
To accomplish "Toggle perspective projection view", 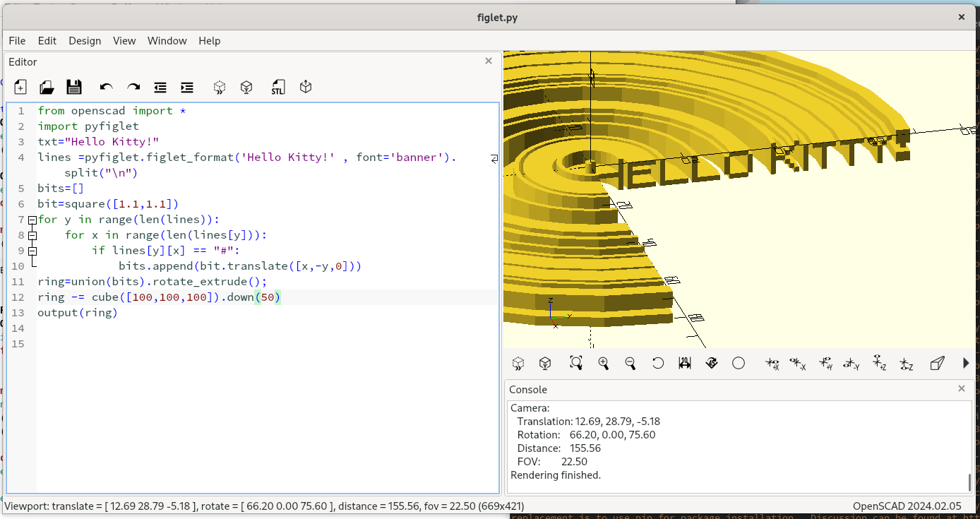I will coord(937,363).
